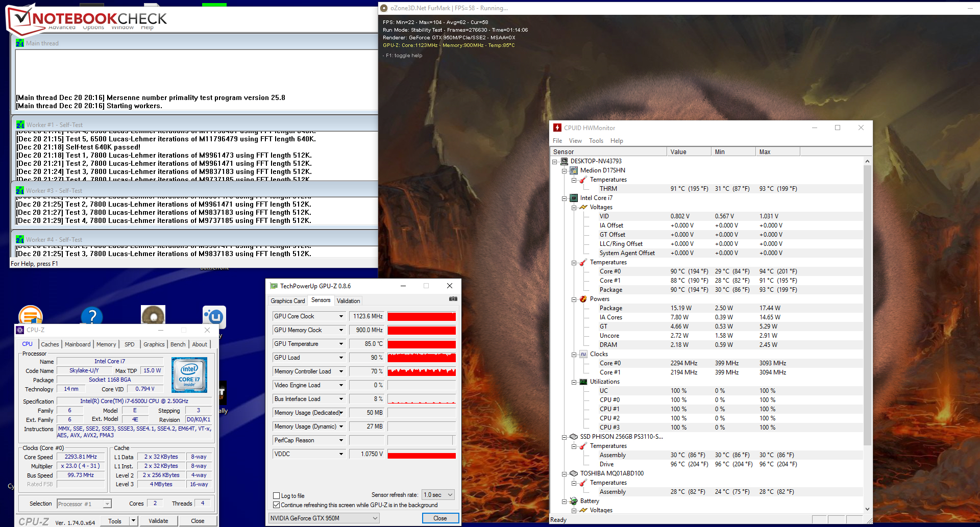Viewport: 980px width, 527px height.
Task: Collapse the SSD PHISON tree node
Action: (565, 437)
